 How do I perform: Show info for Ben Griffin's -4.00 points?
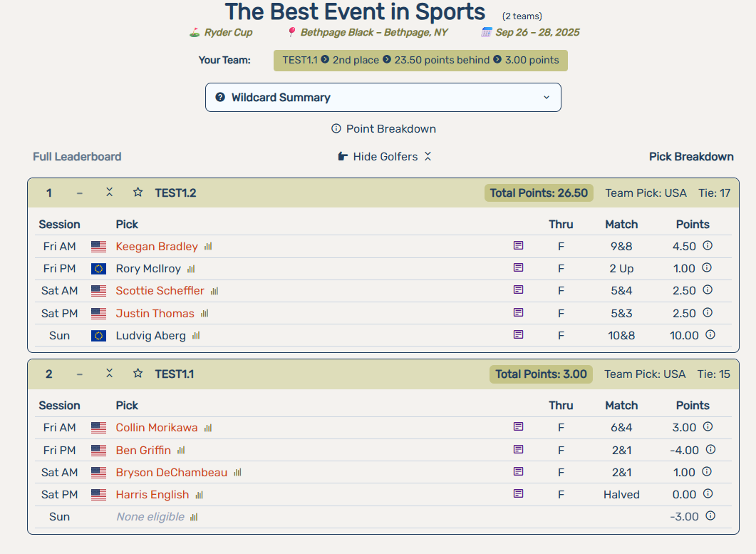pyautogui.click(x=710, y=449)
